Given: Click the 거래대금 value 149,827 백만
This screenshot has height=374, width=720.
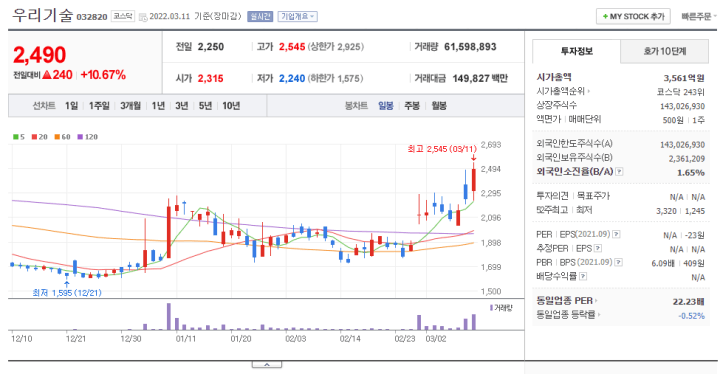Looking at the screenshot, I should click(x=480, y=79).
